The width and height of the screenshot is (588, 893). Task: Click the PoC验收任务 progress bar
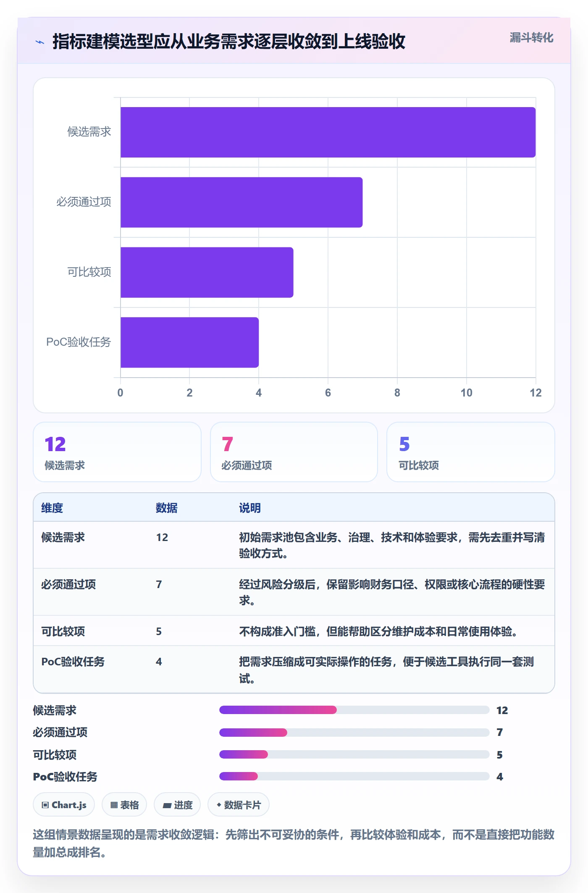tap(354, 776)
